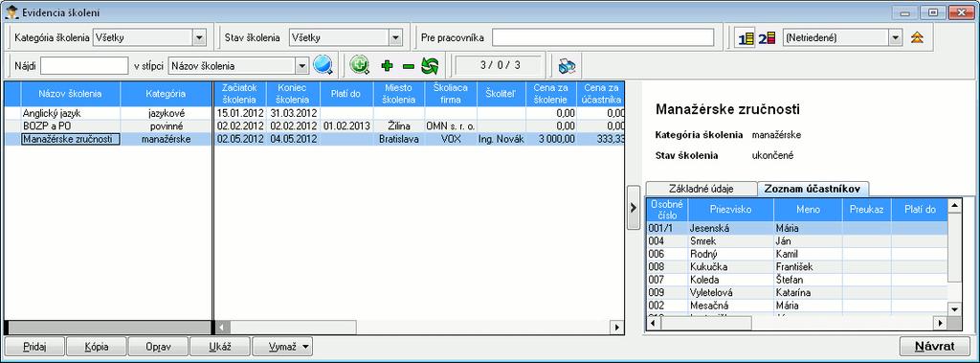Screen dimensions: 980x363
Task: Click the Evidencia školení window title icon
Action: 11,12
